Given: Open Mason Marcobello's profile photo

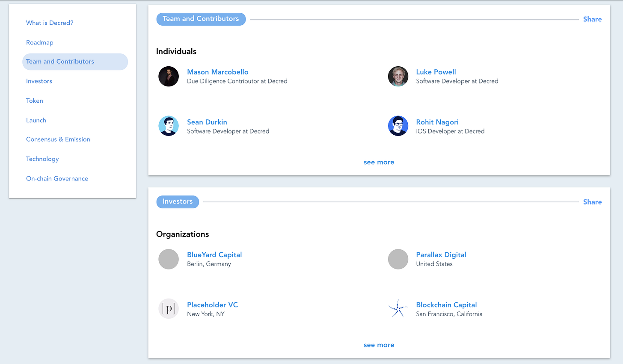Looking at the screenshot, I should (169, 77).
